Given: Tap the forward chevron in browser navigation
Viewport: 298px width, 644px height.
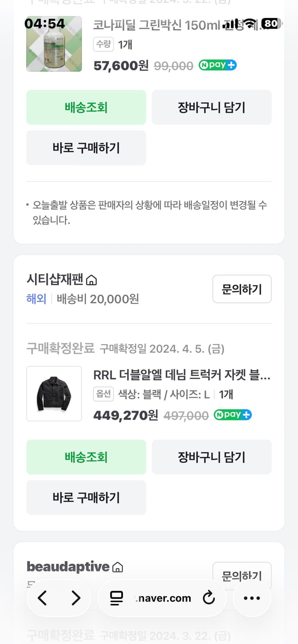Looking at the screenshot, I should [76, 598].
